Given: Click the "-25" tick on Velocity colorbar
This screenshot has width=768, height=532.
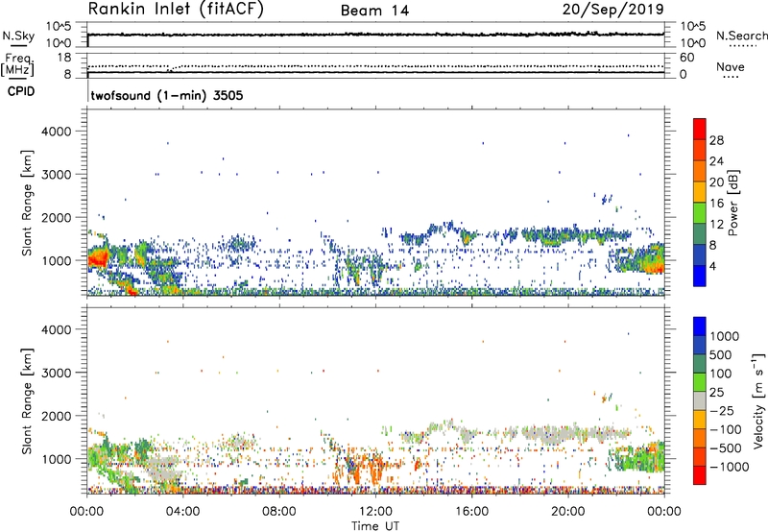Looking at the screenshot, I should coord(722,410).
